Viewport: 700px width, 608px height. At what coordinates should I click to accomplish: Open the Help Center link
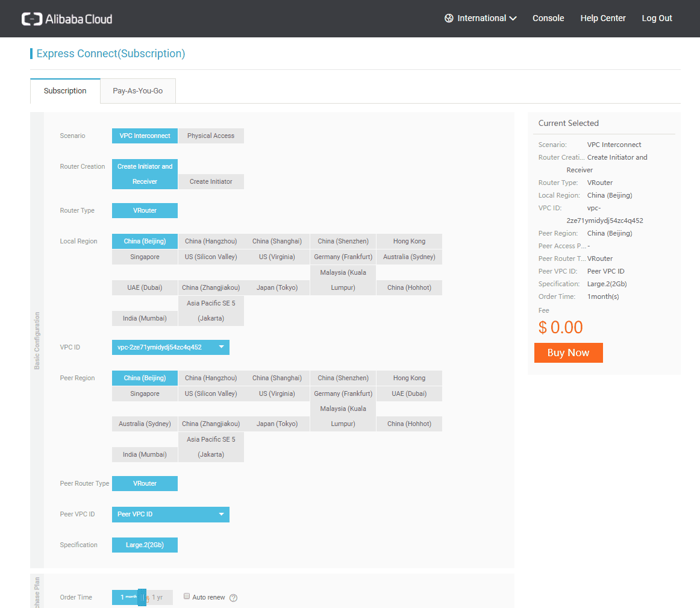coord(602,18)
